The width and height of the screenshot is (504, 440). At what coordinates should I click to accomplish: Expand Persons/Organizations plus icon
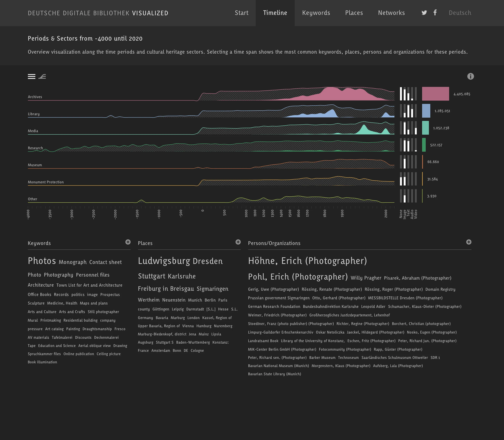coord(469,242)
